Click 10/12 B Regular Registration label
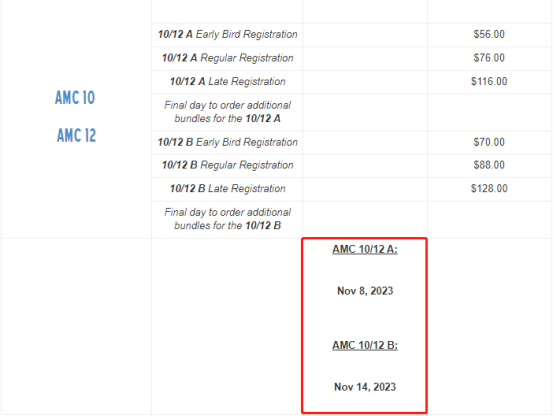 click(228, 165)
